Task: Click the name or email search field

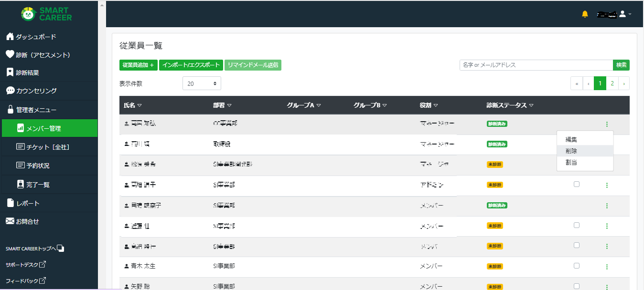Action: point(536,65)
